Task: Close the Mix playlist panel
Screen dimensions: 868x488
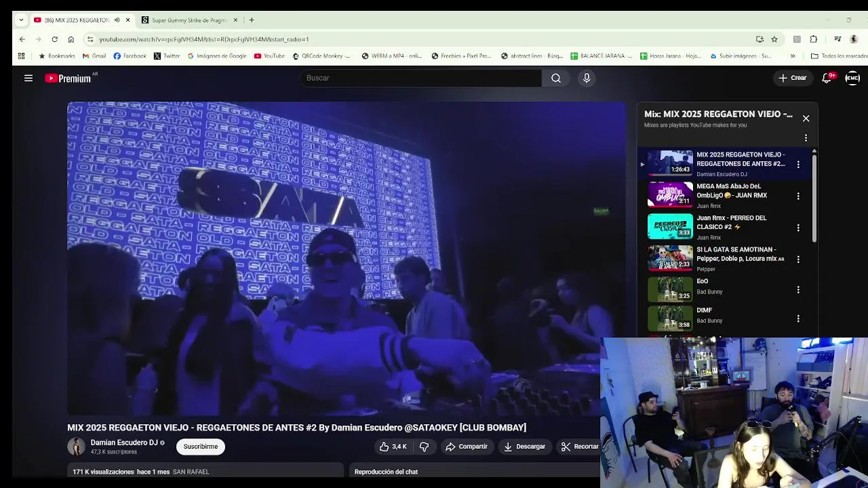Action: tap(806, 119)
